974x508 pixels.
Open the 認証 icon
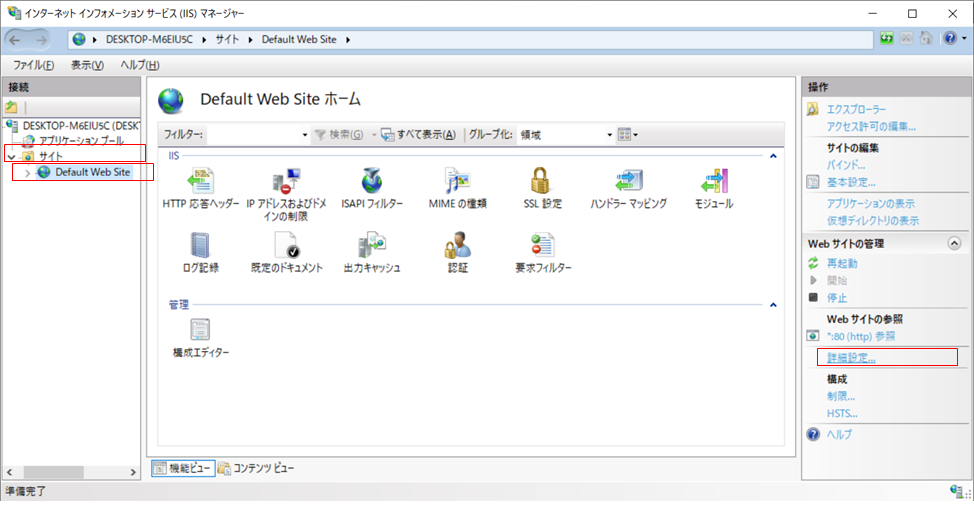457,245
